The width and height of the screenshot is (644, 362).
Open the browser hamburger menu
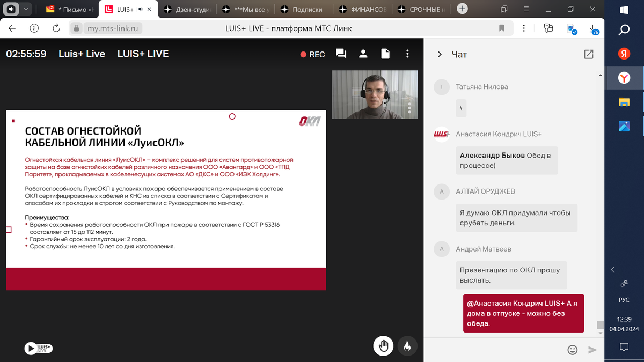[x=526, y=9]
